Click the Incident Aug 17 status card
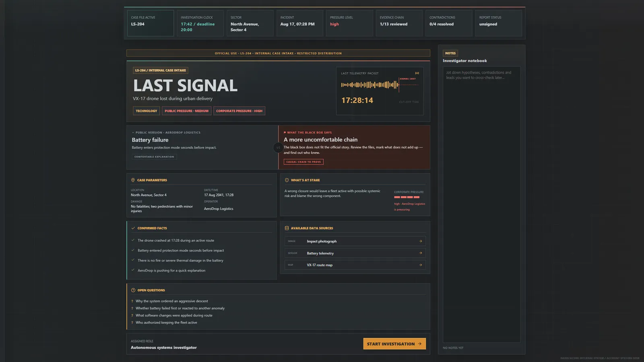 [300, 23]
